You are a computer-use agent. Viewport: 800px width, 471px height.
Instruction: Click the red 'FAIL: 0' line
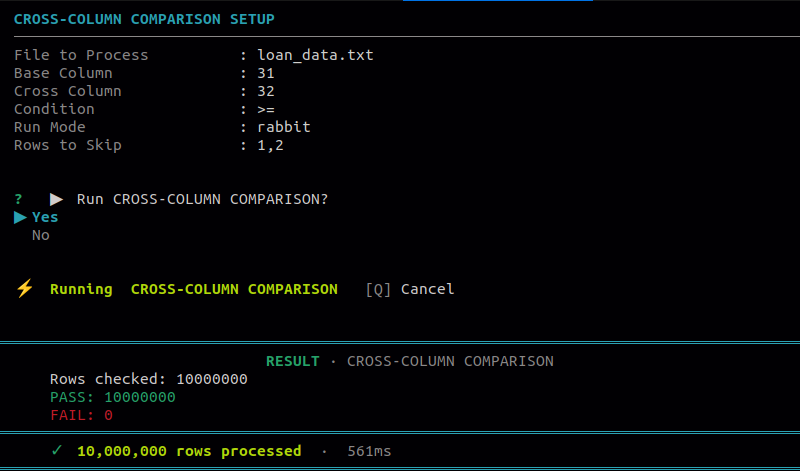click(81, 415)
